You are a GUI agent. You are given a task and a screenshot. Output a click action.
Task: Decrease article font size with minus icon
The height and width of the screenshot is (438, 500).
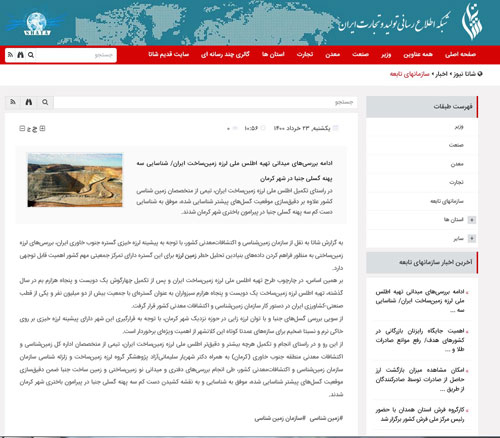click(x=22, y=128)
